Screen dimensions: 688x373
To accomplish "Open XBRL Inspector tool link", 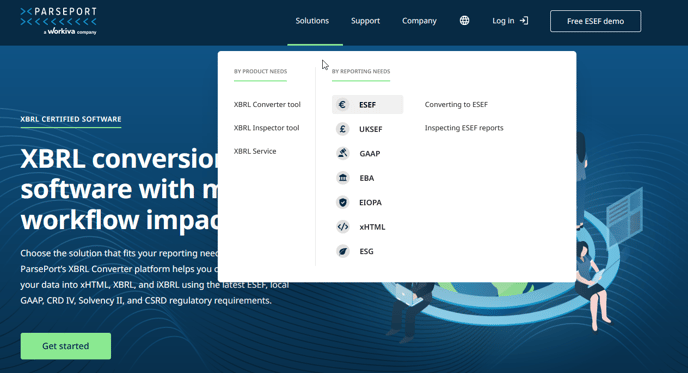I will [x=266, y=128].
